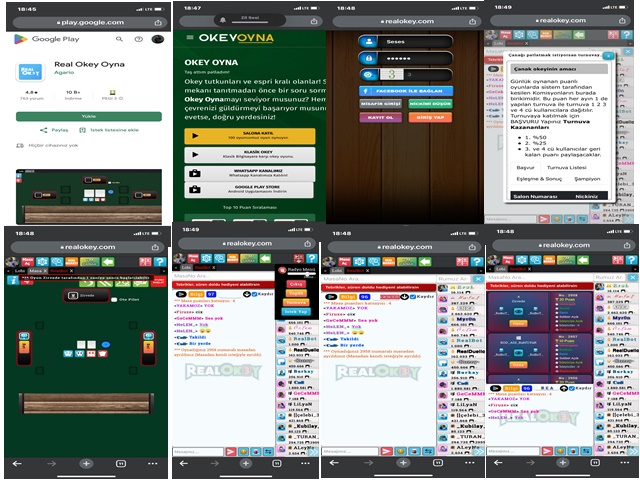The image size is (640, 480).
Task: Tap the KLASİK OKEY button
Action: point(250,155)
